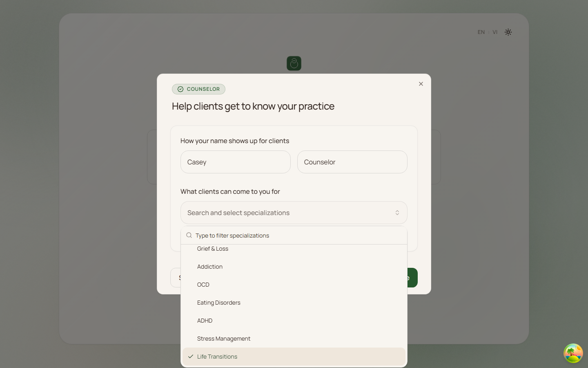Click the palm tree island icon
Screen dimensions: 588x368
[573, 353]
